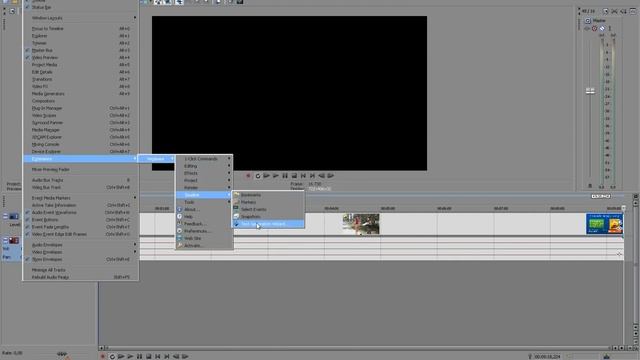Image resolution: width=640 pixels, height=360 pixels.
Task: Launch Text Generation Wizard
Action: coord(268,224)
